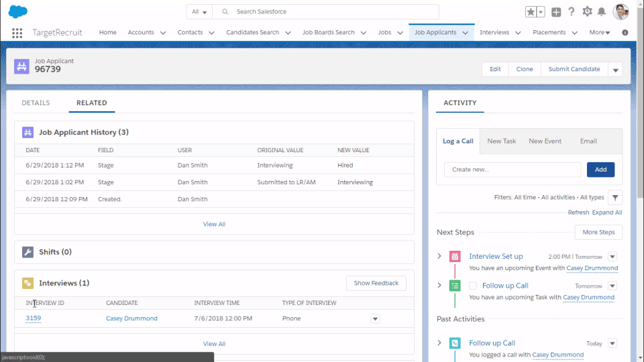Image resolution: width=644 pixels, height=362 pixels.
Task: Open the Notifications bell icon
Action: pyautogui.click(x=601, y=11)
